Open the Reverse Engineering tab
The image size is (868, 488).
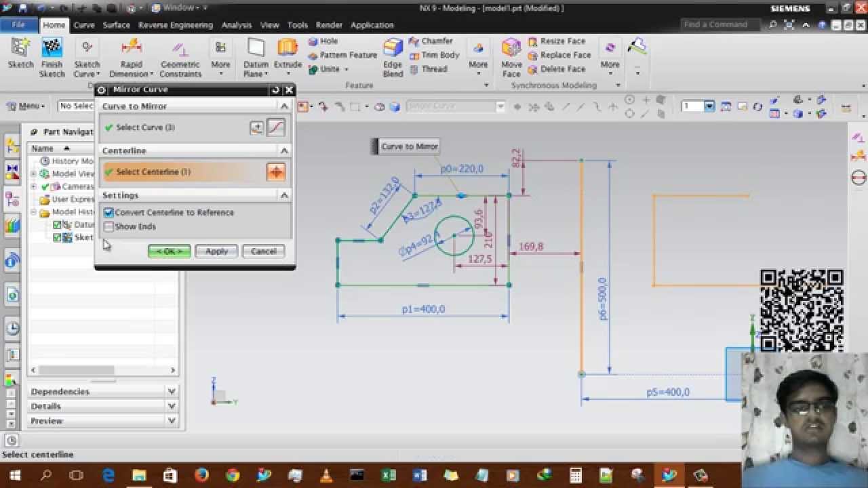point(176,25)
